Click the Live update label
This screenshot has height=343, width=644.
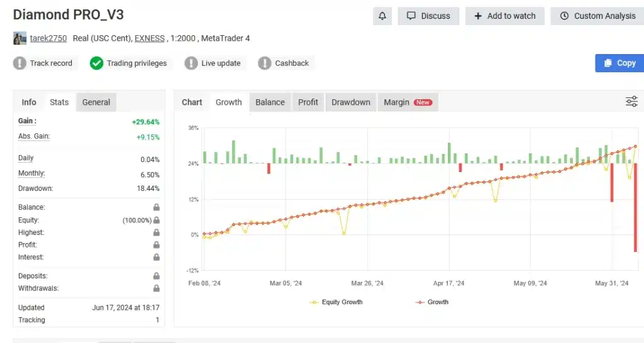pos(221,63)
